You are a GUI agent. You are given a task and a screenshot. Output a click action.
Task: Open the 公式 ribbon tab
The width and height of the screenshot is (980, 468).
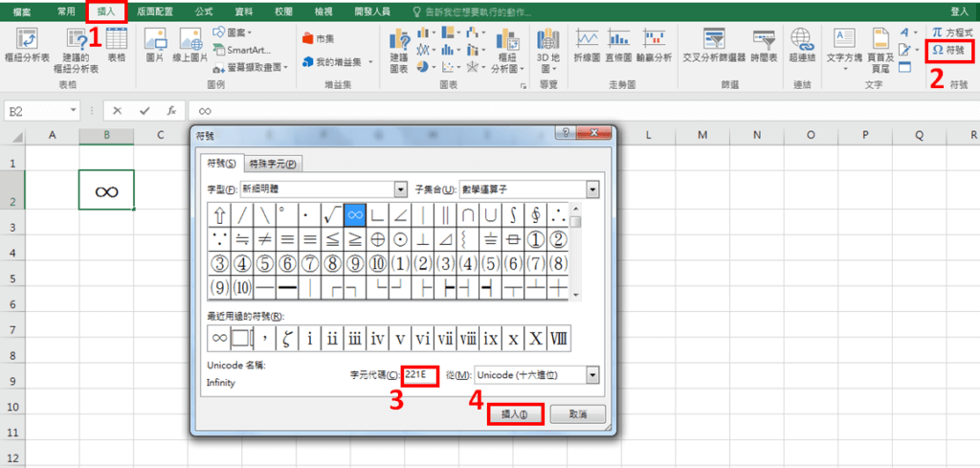203,11
